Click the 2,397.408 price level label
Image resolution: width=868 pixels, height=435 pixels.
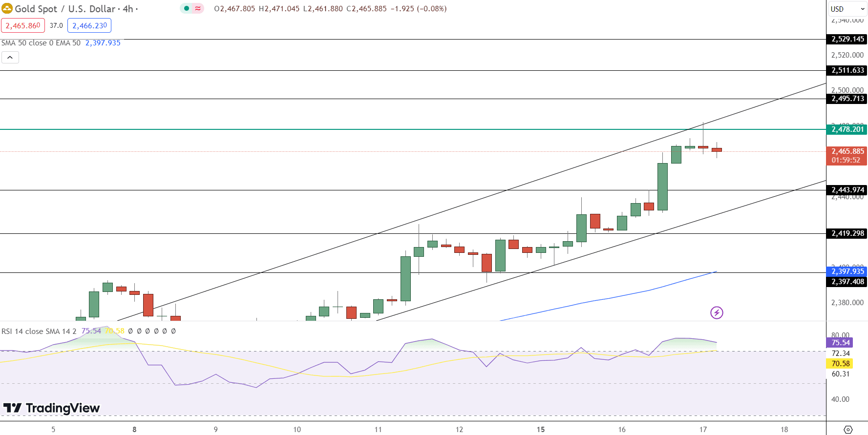(x=847, y=282)
